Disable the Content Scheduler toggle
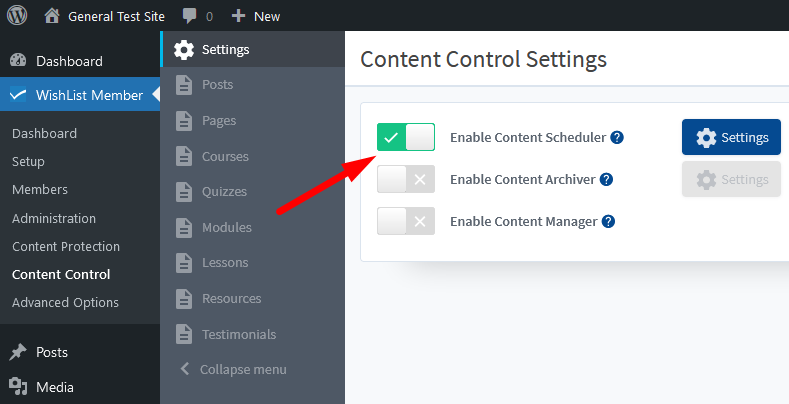The width and height of the screenshot is (789, 404). click(406, 137)
